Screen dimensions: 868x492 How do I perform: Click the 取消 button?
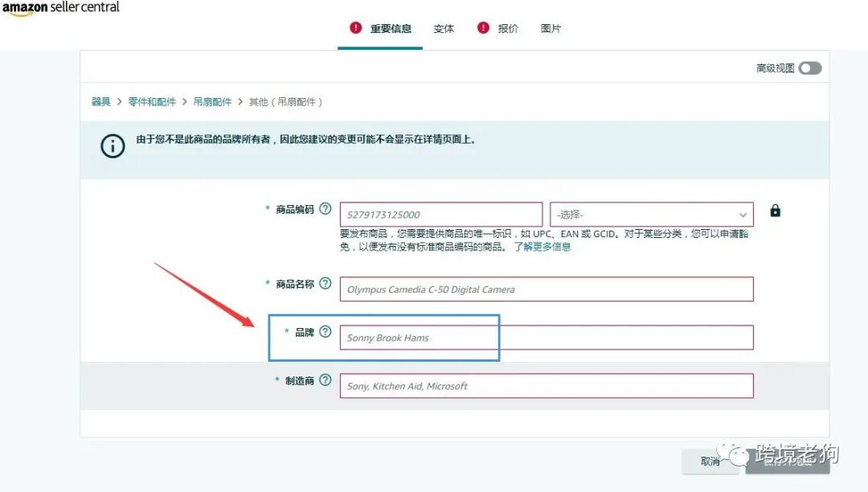pyautogui.click(x=710, y=462)
